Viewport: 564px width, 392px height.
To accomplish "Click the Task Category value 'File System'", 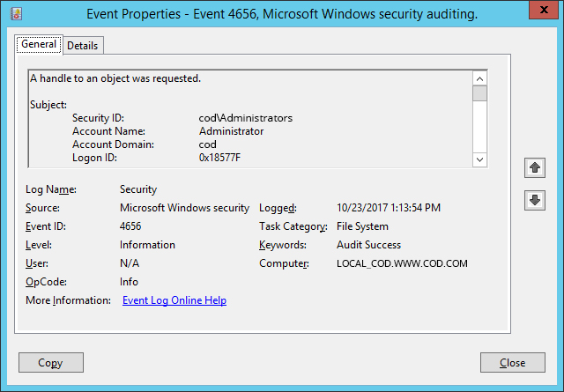I will click(x=362, y=226).
